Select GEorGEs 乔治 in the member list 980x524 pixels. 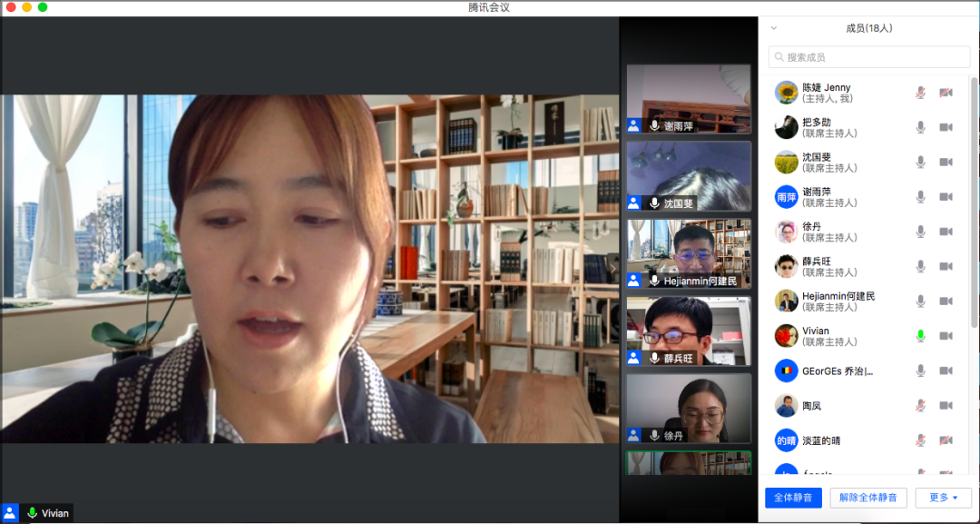tap(837, 371)
